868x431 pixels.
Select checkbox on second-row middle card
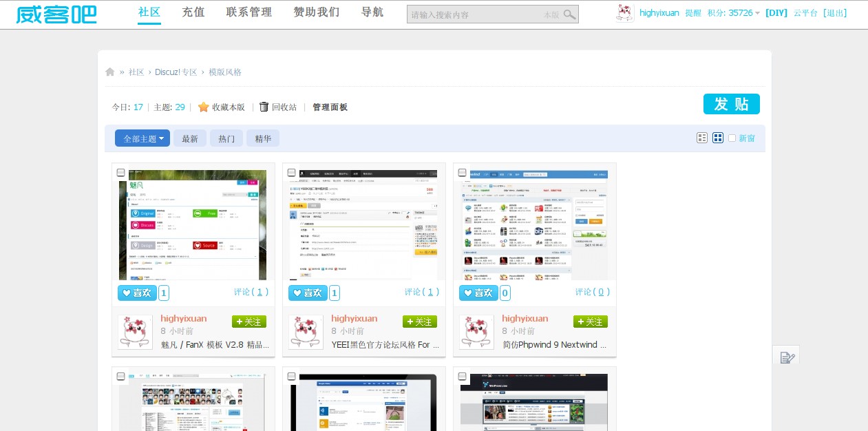pos(291,377)
